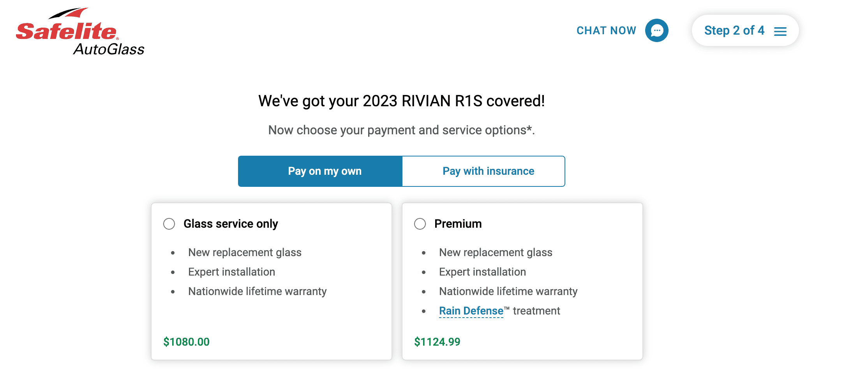Click the Safelite AutoGlass logo

80,32
